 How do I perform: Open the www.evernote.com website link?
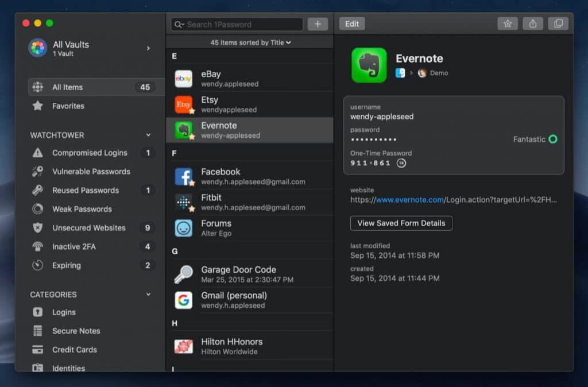409,200
